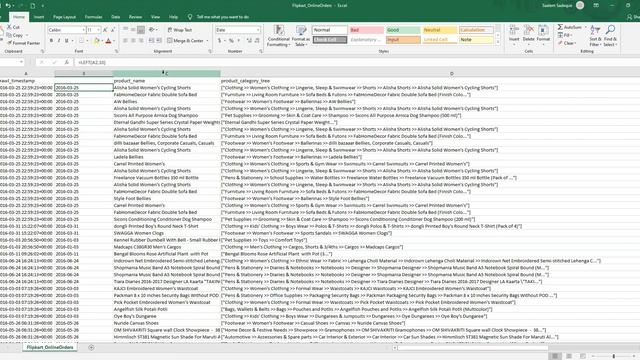Apply the red Font Color

(x=109, y=41)
